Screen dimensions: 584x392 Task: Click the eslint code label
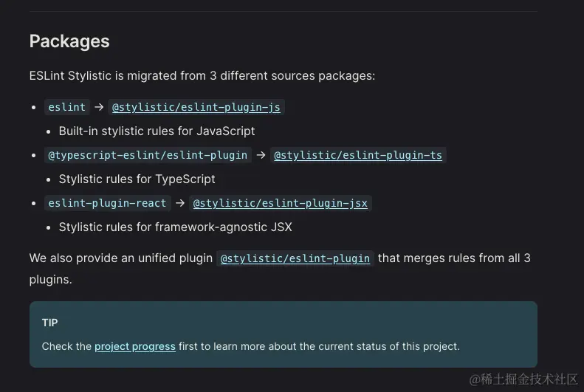[67, 107]
